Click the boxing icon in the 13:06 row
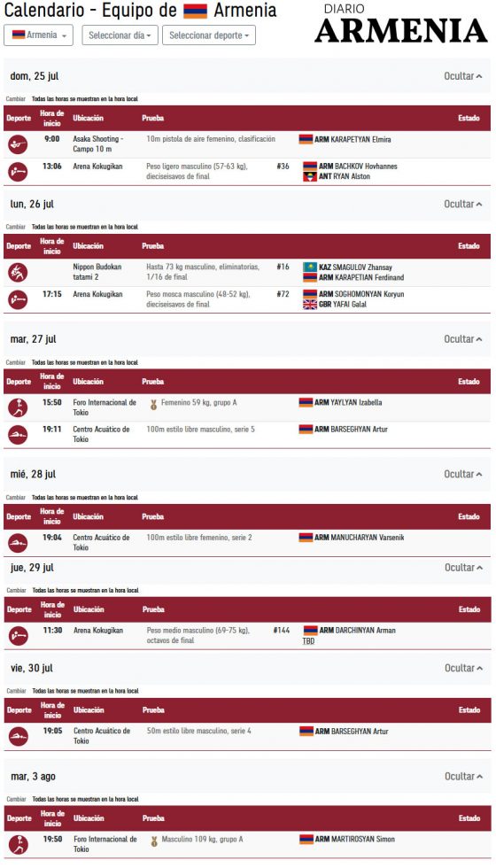496x868 pixels. 18,172
